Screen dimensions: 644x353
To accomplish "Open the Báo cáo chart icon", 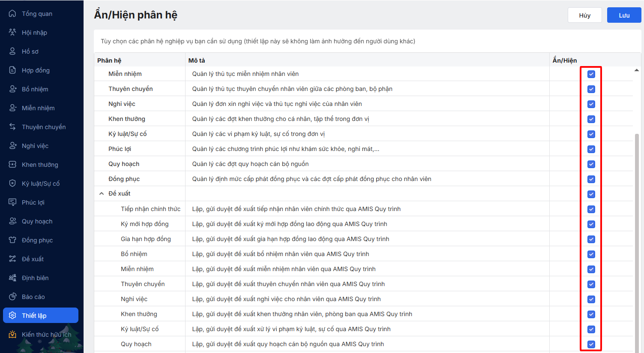I will [x=12, y=297].
